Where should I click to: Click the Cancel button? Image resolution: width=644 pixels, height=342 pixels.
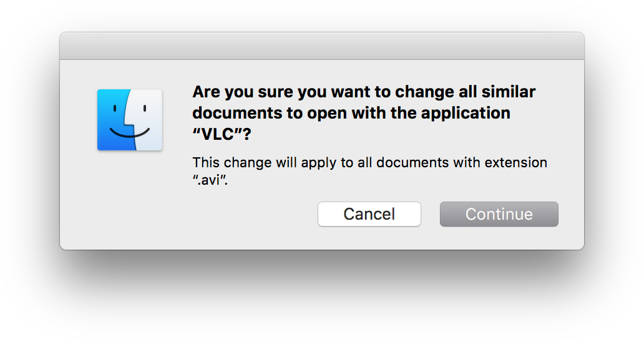pos(369,214)
